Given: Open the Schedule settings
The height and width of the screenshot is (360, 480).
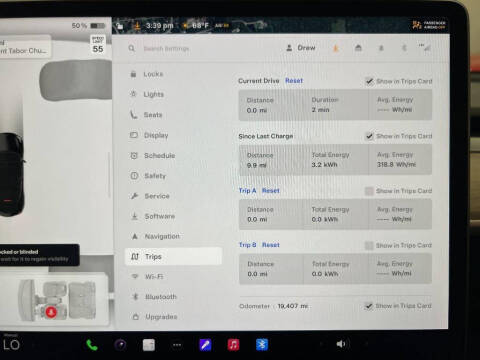Looking at the screenshot, I should (x=153, y=156).
